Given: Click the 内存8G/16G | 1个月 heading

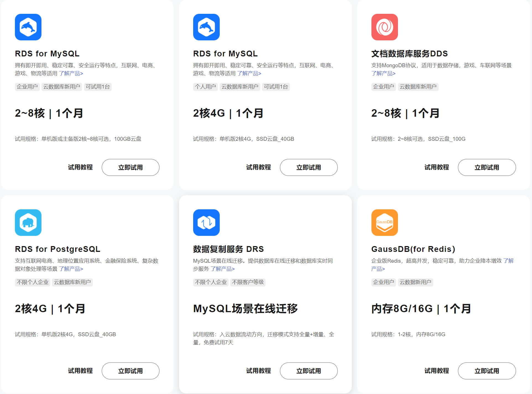Looking at the screenshot, I should 421,309.
